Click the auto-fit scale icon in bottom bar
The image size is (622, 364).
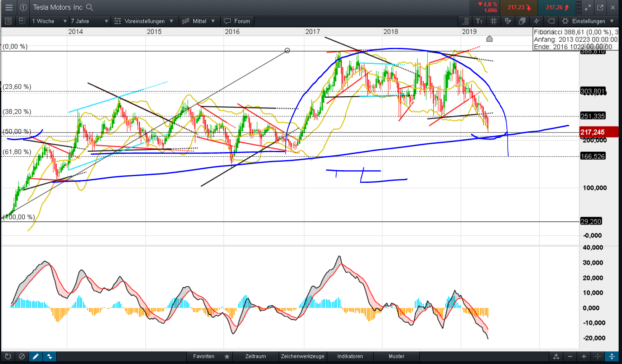[556, 356]
